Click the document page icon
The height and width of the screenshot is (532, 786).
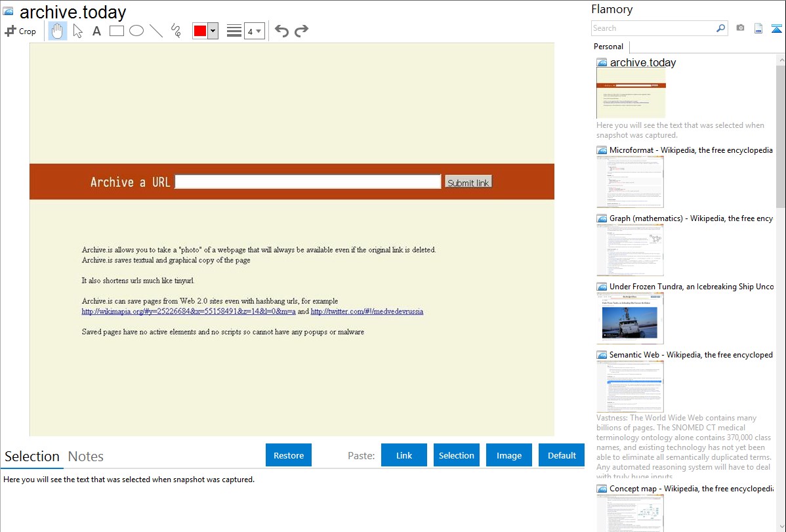758,28
